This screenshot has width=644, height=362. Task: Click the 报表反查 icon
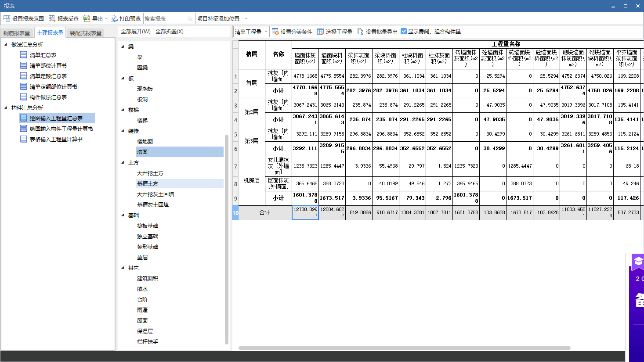click(52, 18)
